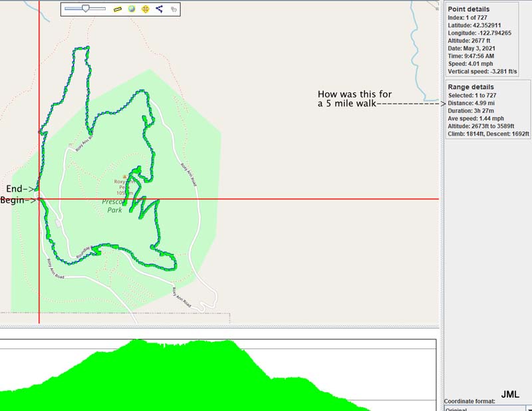Click the Distance 4.99 mi row

pyautogui.click(x=473, y=103)
